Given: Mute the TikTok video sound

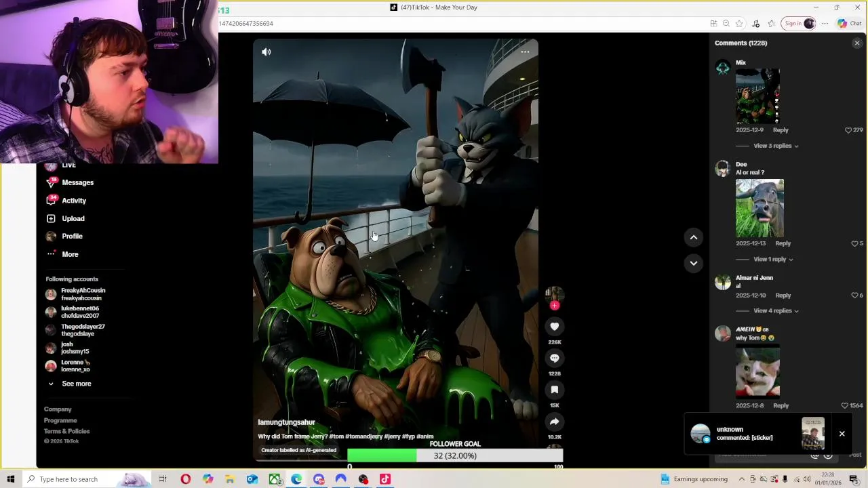Looking at the screenshot, I should 267,52.
